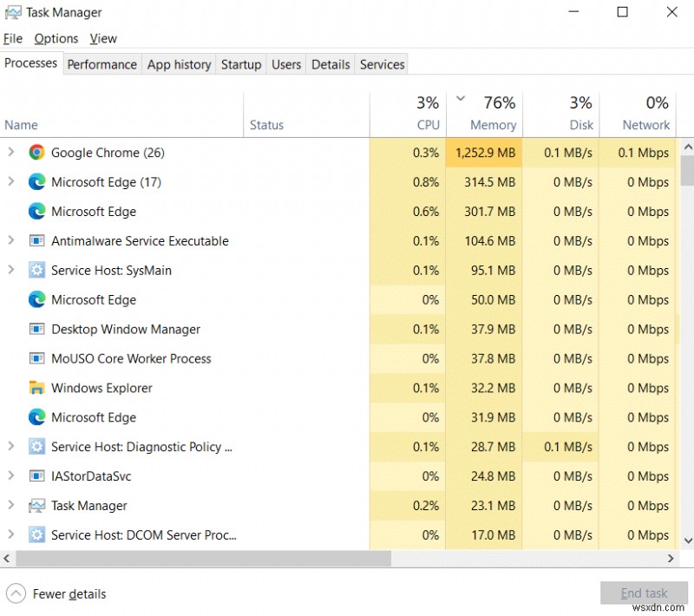Select the Processes tab
Viewport: 694px width, 616px height.
pos(31,63)
